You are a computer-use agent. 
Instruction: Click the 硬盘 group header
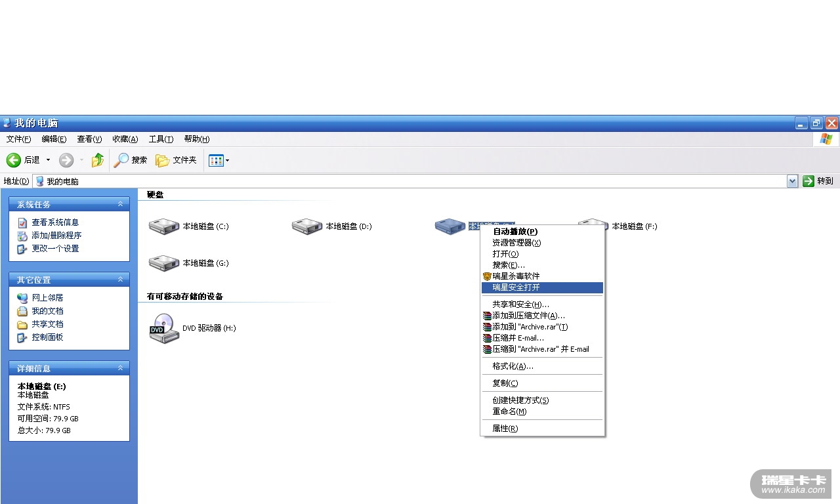point(156,195)
